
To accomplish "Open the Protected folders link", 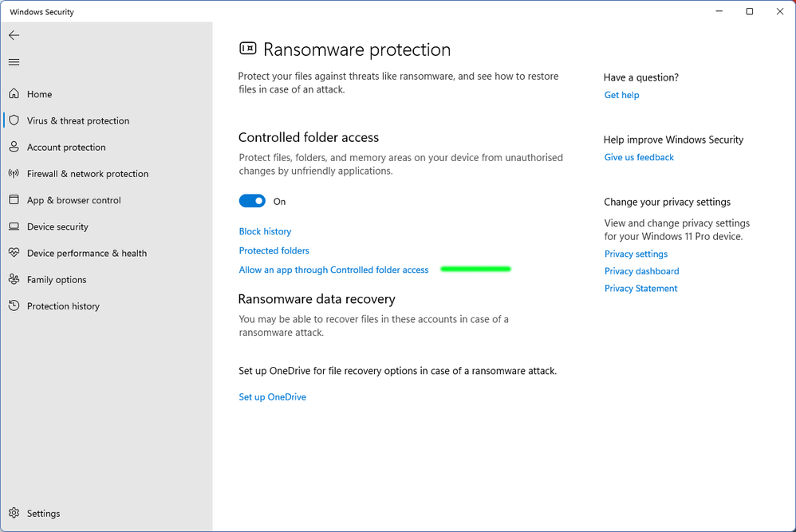I will 274,250.
